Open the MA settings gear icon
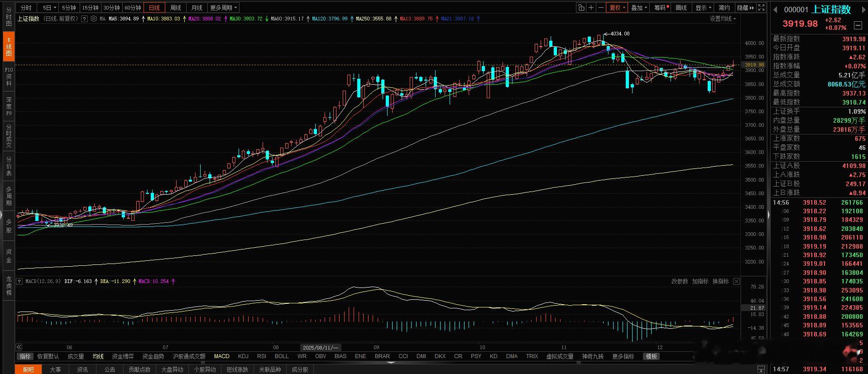Screen dimensions: 868x374 pyautogui.click(x=94, y=19)
